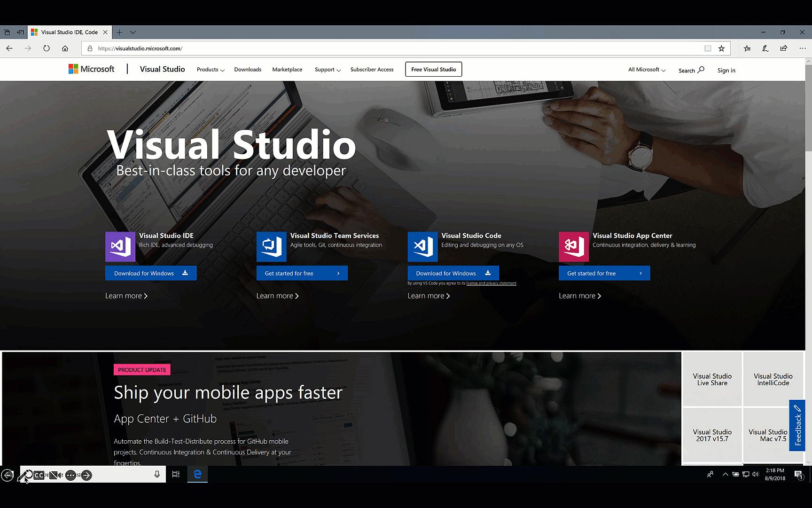This screenshot has width=812, height=508.
Task: Share this page
Action: pos(784,48)
